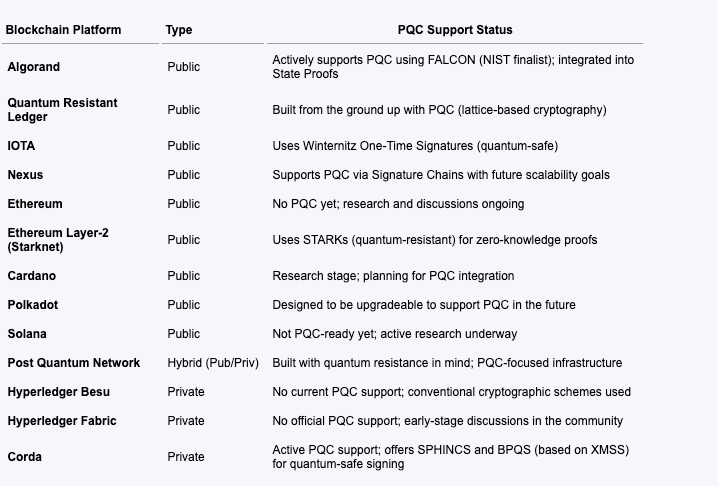The width and height of the screenshot is (718, 486).
Task: Click the Hyperledger Fabric name
Action: 62,420
